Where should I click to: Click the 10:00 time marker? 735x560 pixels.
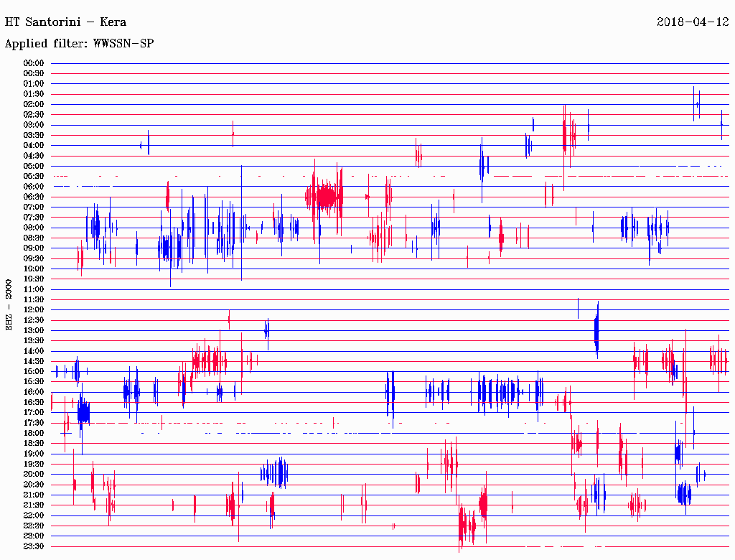coord(34,269)
